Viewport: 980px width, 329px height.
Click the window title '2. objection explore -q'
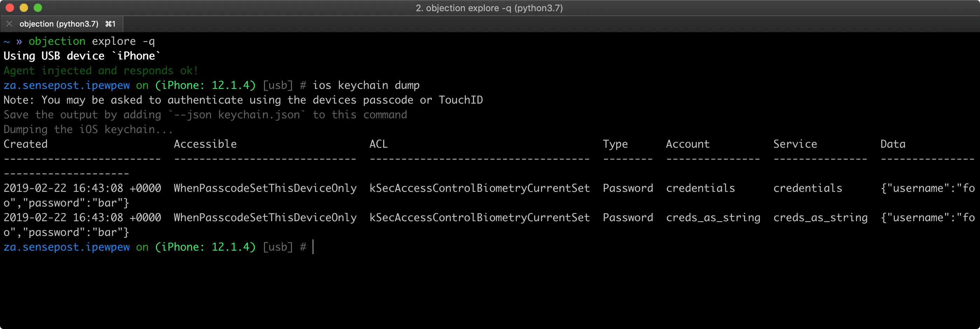[x=489, y=8]
